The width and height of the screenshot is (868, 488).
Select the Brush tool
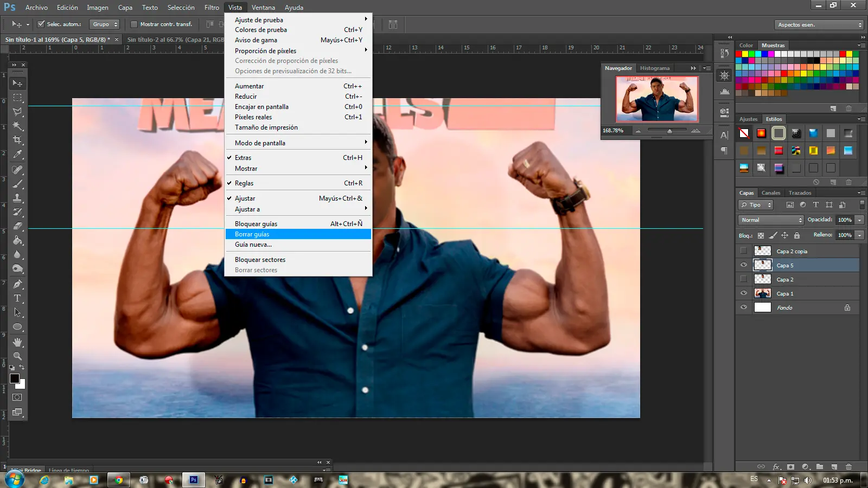(x=17, y=184)
